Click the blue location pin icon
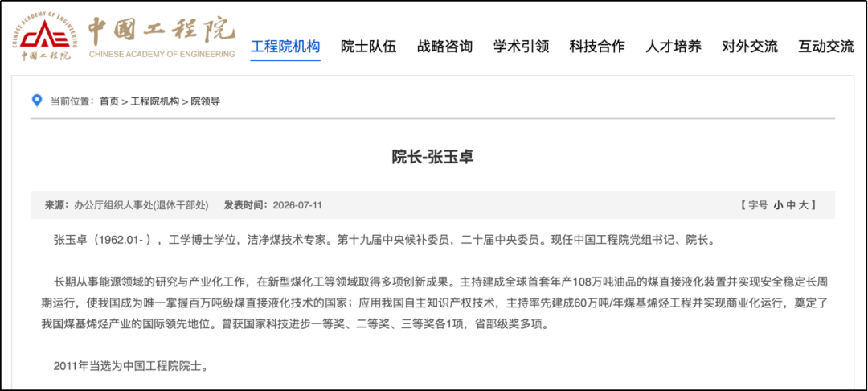Image resolution: width=868 pixels, height=391 pixels. pos(37,101)
